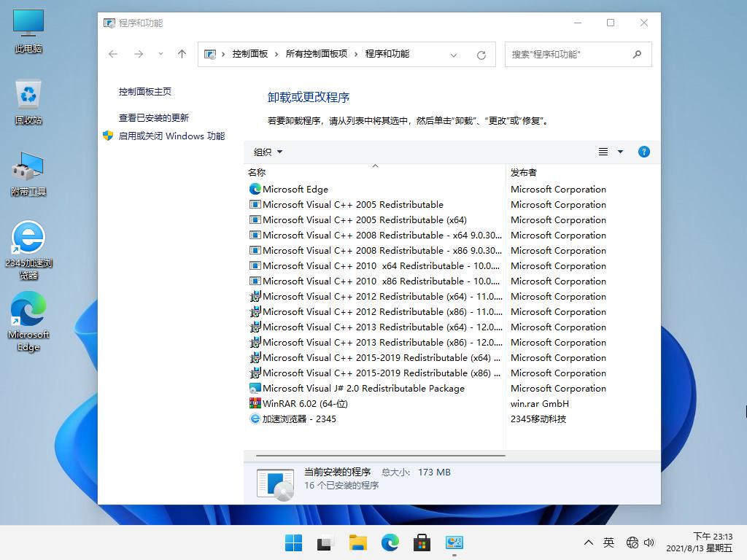This screenshot has width=747, height=560.
Task: Open the 组织 dropdown menu
Action: [268, 152]
